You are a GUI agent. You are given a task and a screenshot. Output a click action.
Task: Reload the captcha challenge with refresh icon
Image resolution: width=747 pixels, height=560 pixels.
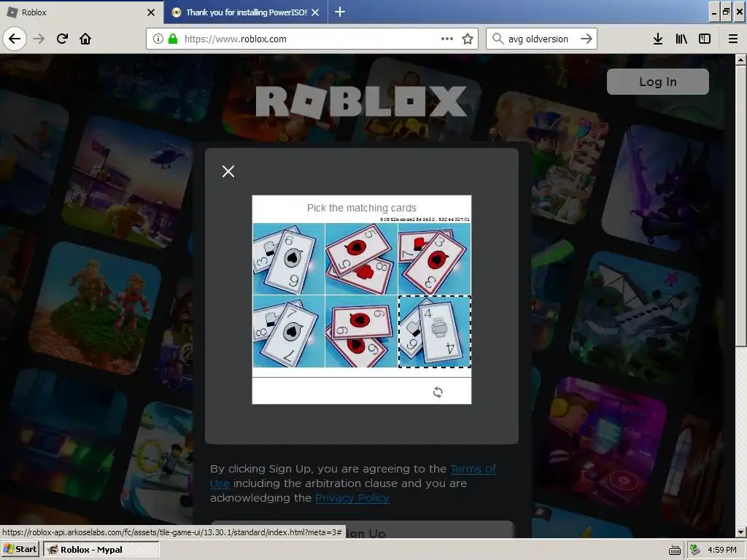pos(438,392)
